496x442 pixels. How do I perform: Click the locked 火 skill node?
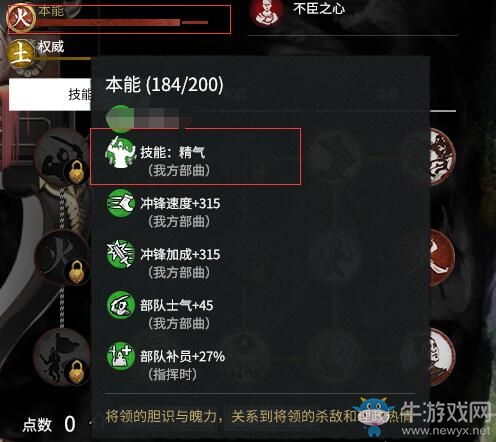(x=62, y=257)
